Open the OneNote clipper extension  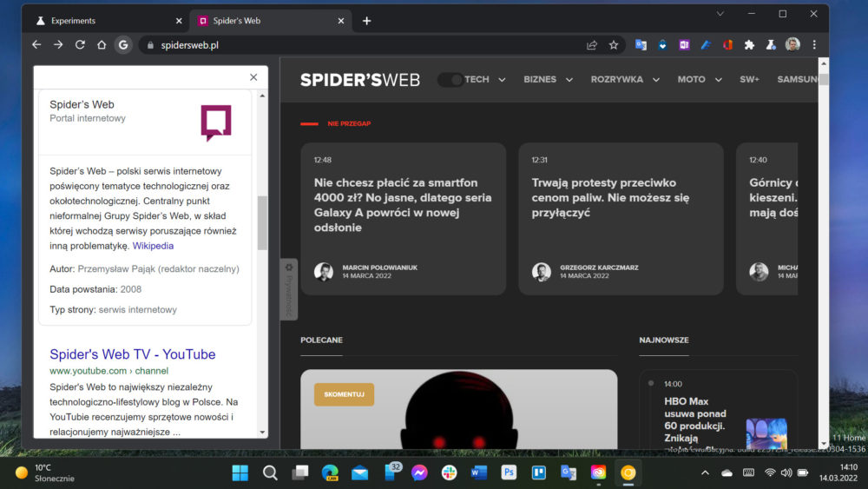pos(684,45)
